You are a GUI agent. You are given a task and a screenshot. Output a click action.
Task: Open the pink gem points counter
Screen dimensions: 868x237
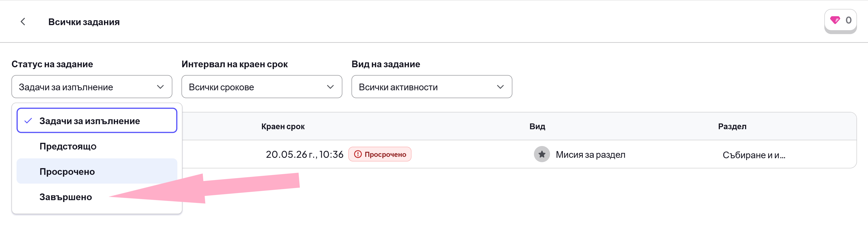pos(840,20)
